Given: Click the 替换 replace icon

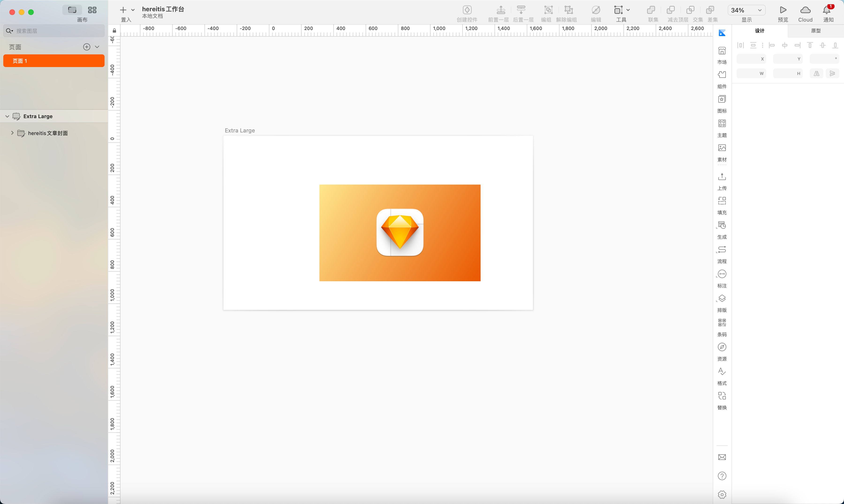Looking at the screenshot, I should tap(722, 396).
